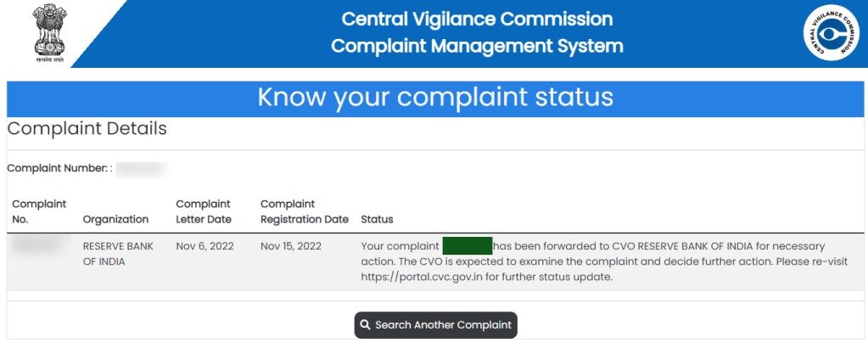Click the Organization column header
Image resolution: width=868 pixels, height=354 pixels.
115,219
